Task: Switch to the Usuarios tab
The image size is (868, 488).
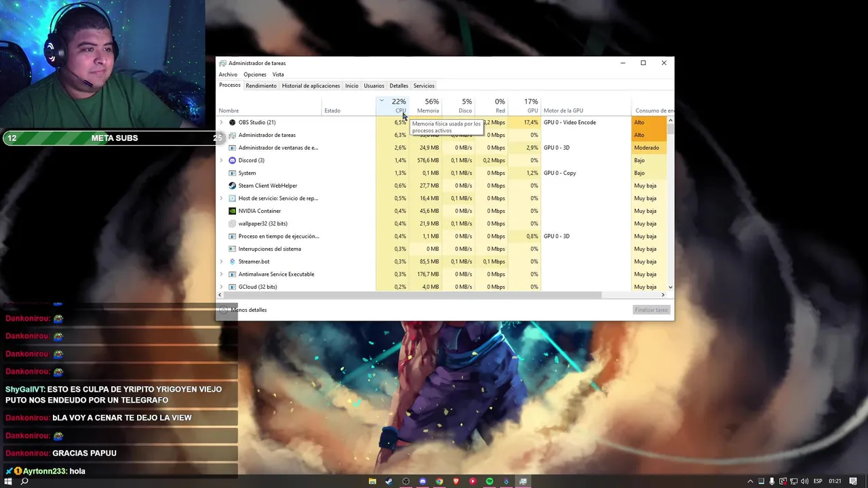Action: 374,86
